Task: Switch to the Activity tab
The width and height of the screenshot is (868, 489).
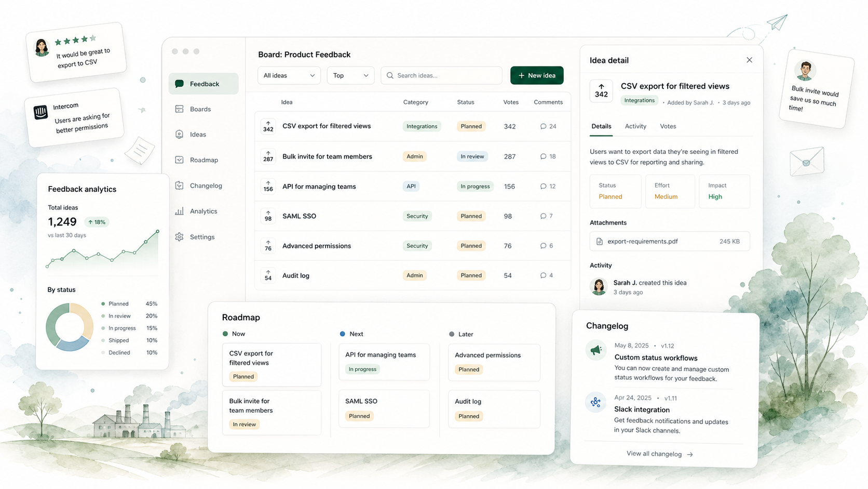Action: click(x=635, y=126)
